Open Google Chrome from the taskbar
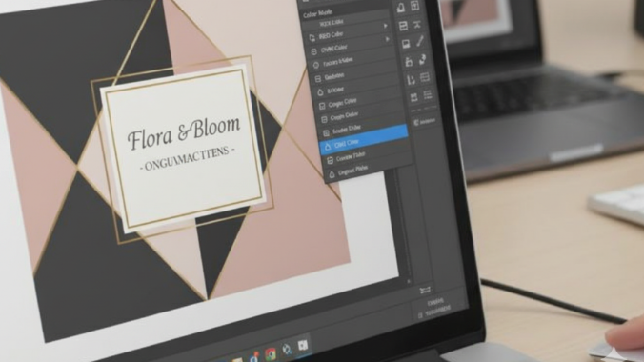The image size is (644, 362). click(x=271, y=353)
